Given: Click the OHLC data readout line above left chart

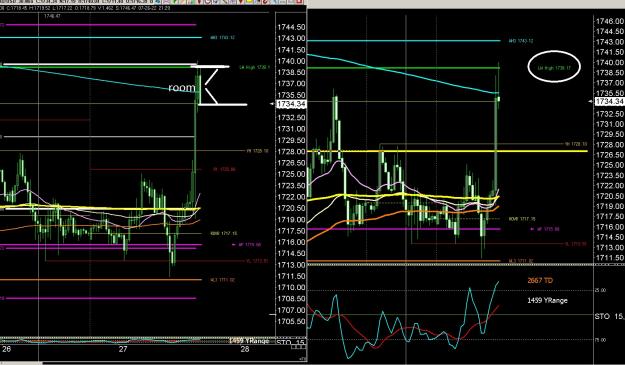Looking at the screenshot, I should 86,8.
